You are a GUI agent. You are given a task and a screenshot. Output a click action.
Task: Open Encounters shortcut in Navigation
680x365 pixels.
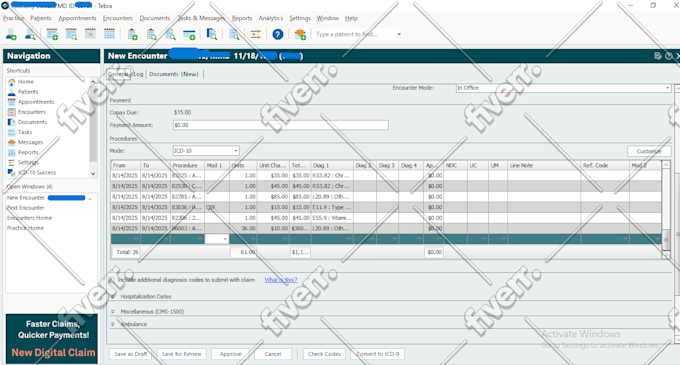(32, 112)
